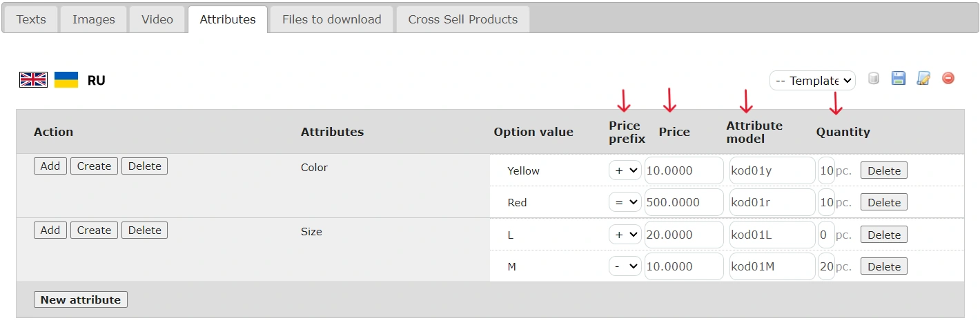Click Add in the Color attribute row

50,166
